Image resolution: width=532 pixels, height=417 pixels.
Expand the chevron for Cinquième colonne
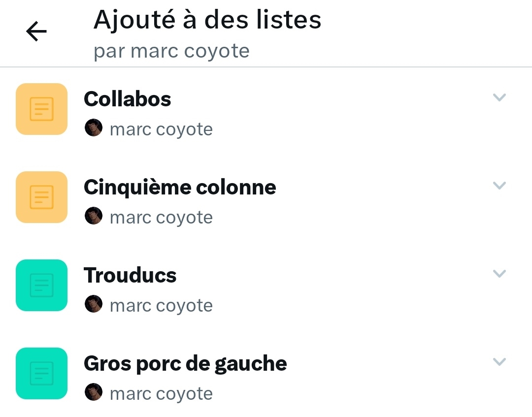(x=499, y=186)
